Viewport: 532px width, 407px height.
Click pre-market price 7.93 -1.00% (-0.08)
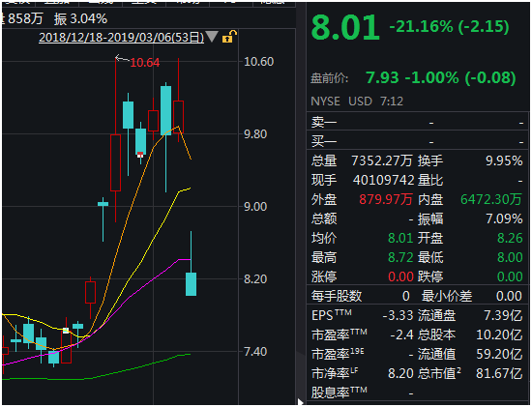click(x=441, y=77)
